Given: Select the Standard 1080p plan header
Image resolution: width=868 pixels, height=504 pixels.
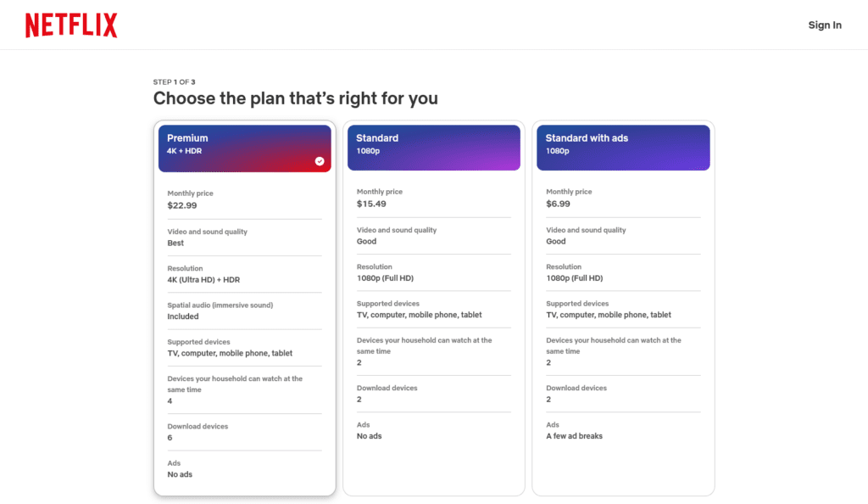Looking at the screenshot, I should pyautogui.click(x=433, y=148).
